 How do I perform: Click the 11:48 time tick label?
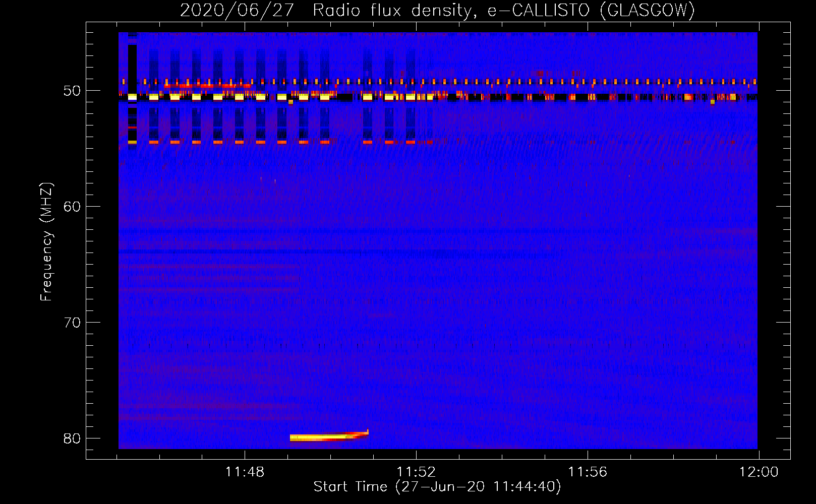245,472
